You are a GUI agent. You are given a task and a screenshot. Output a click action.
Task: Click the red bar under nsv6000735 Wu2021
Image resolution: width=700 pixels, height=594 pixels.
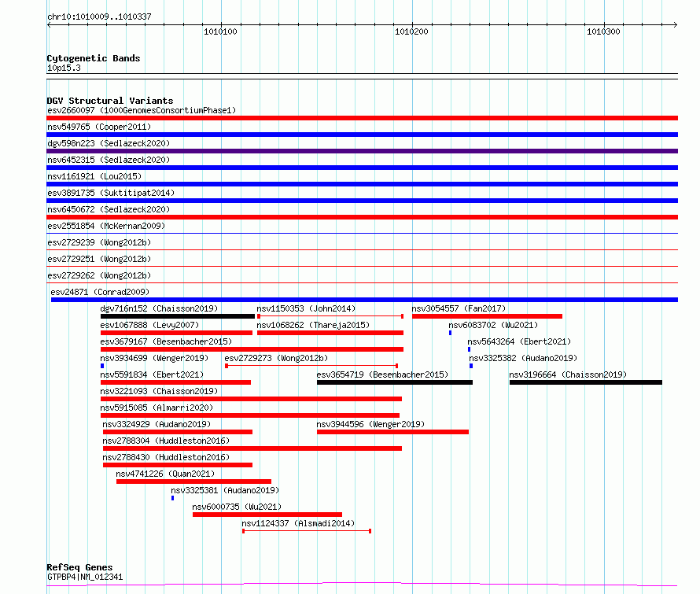[267, 515]
